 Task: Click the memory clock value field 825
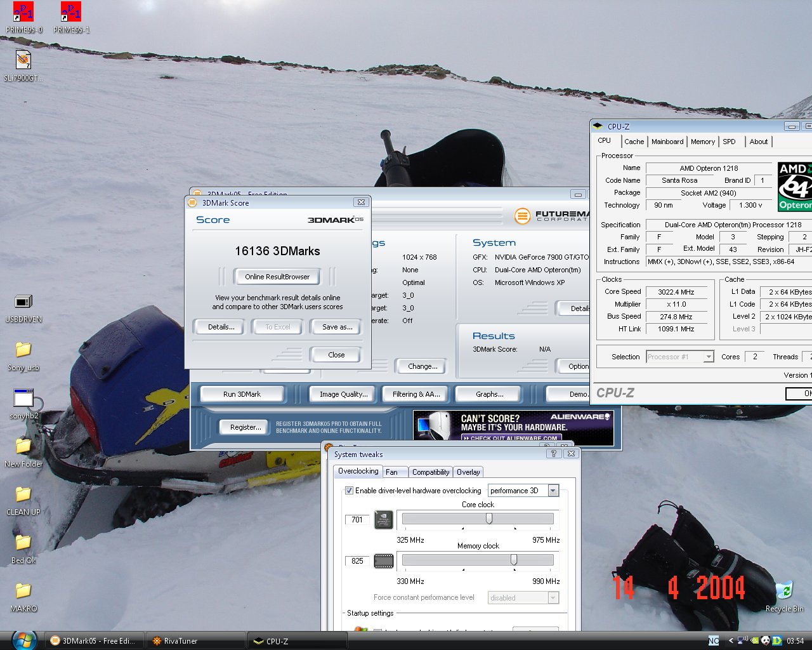pos(357,561)
